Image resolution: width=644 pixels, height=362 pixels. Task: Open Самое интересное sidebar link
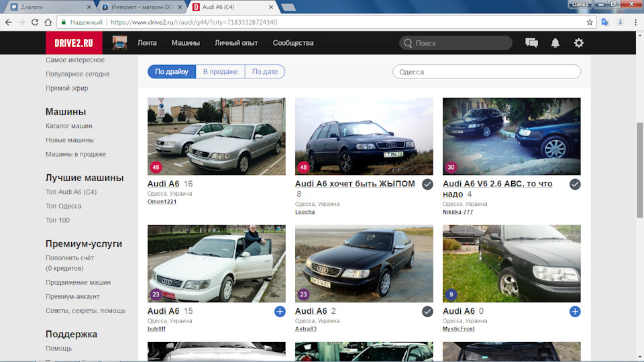[x=75, y=60]
